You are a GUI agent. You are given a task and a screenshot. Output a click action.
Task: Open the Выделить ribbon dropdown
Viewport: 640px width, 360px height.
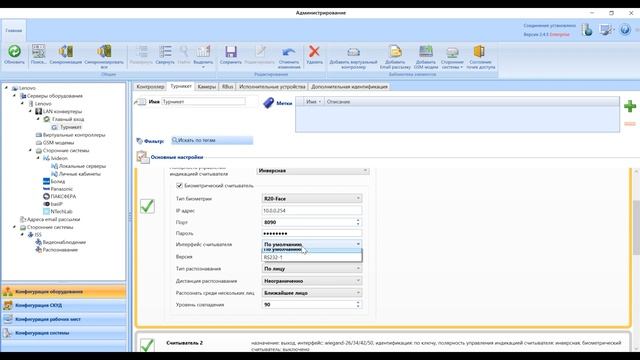tap(203, 56)
